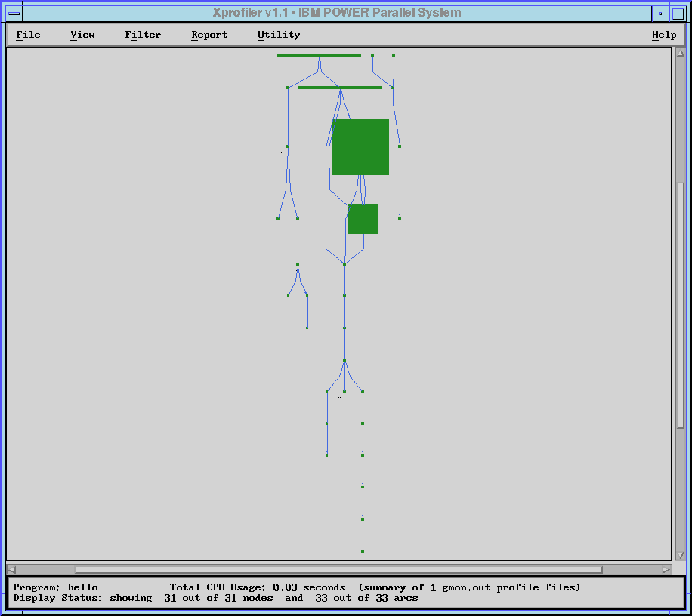Click the 'Total CPU Usage: 0.03 seconds' status text

258,587
